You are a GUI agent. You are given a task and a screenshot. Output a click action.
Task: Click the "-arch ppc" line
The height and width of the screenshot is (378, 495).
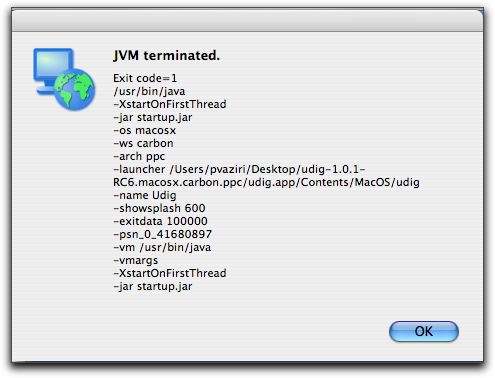(x=139, y=156)
